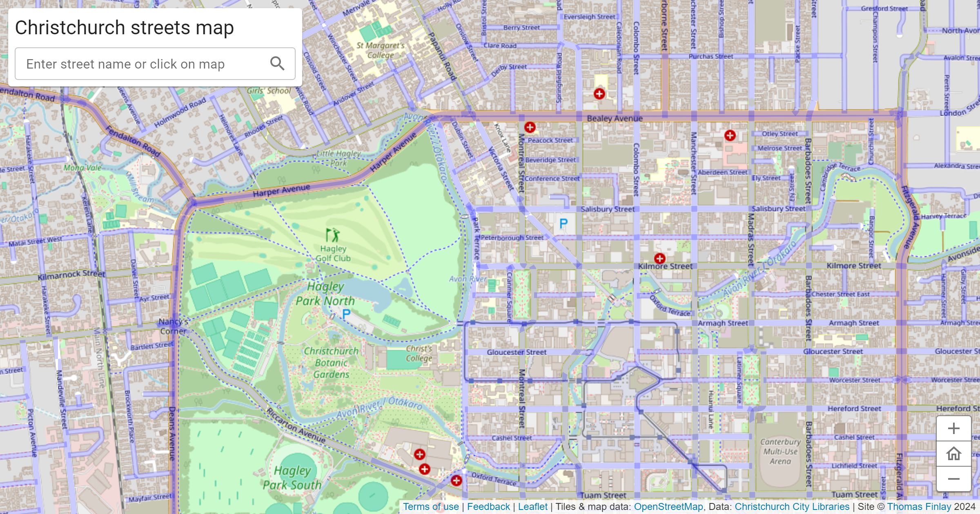Click the Bealey Avenue street label
The width and height of the screenshot is (980, 514).
[x=615, y=118]
